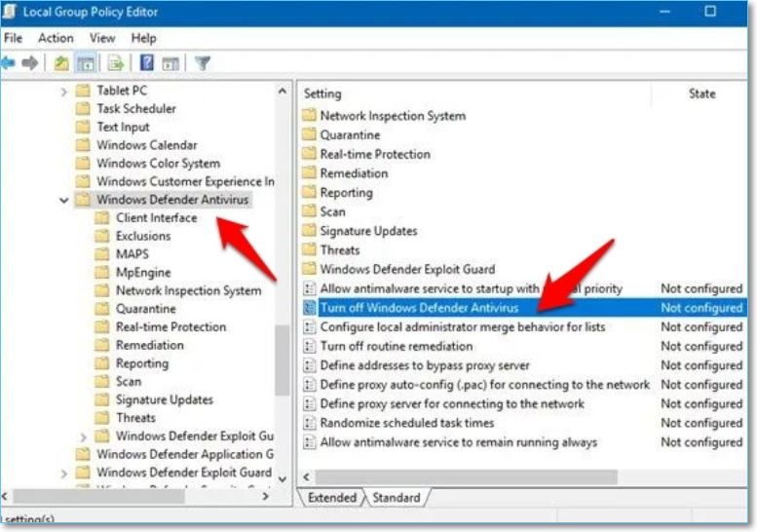Open the View menu
Image resolution: width=757 pixels, height=532 pixels.
102,38
